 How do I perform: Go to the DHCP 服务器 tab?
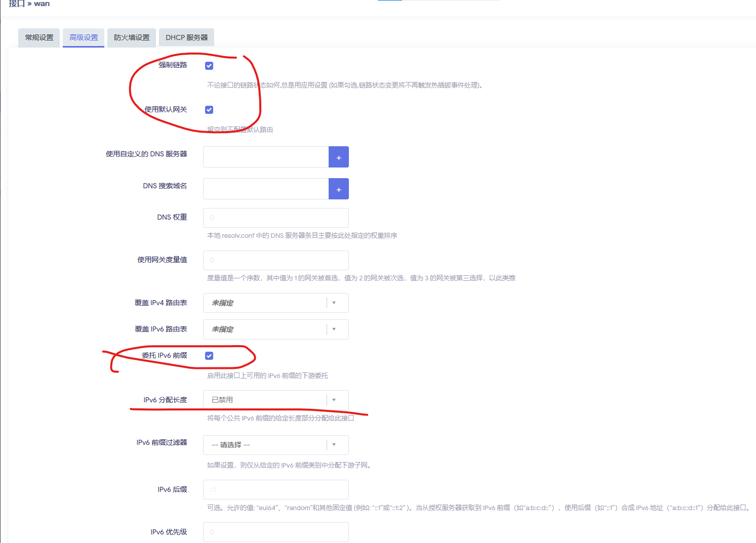click(186, 38)
